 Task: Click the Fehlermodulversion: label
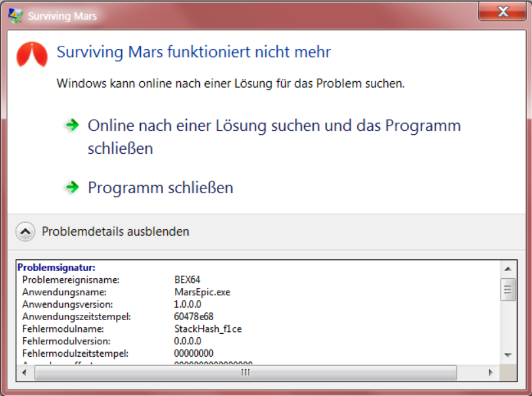(x=67, y=341)
